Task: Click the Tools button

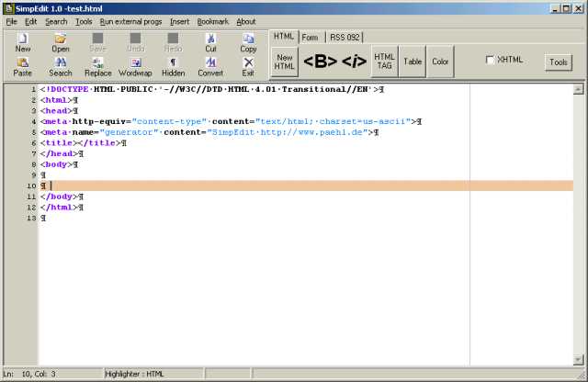Action: pyautogui.click(x=558, y=62)
